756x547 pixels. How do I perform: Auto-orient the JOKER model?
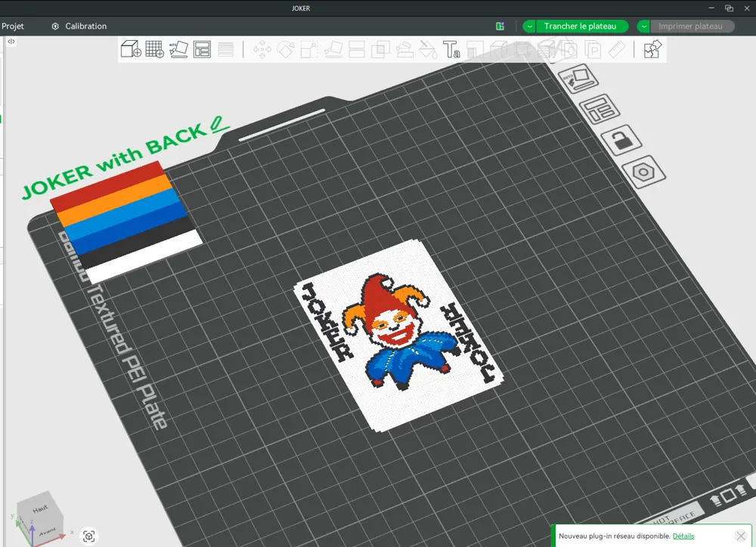coord(178,49)
